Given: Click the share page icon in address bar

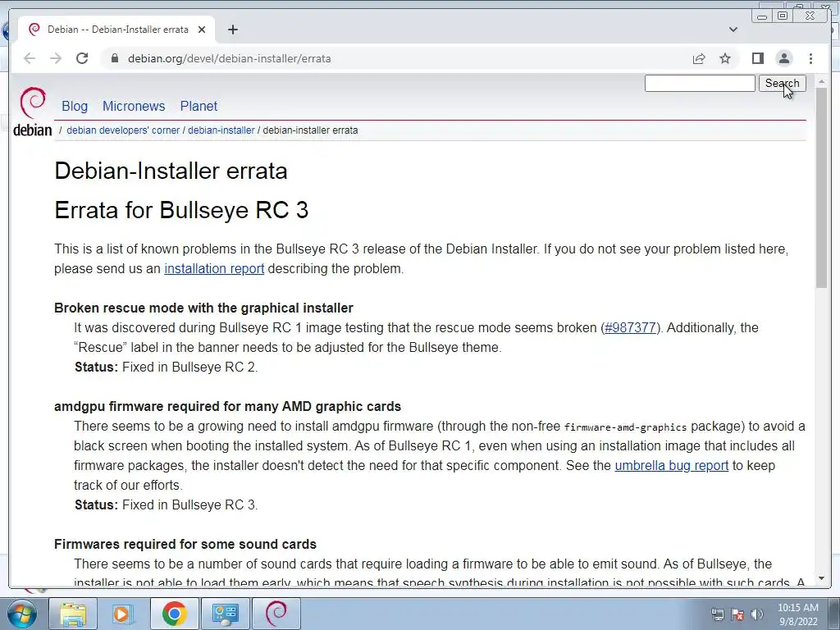Looking at the screenshot, I should pos(699,58).
